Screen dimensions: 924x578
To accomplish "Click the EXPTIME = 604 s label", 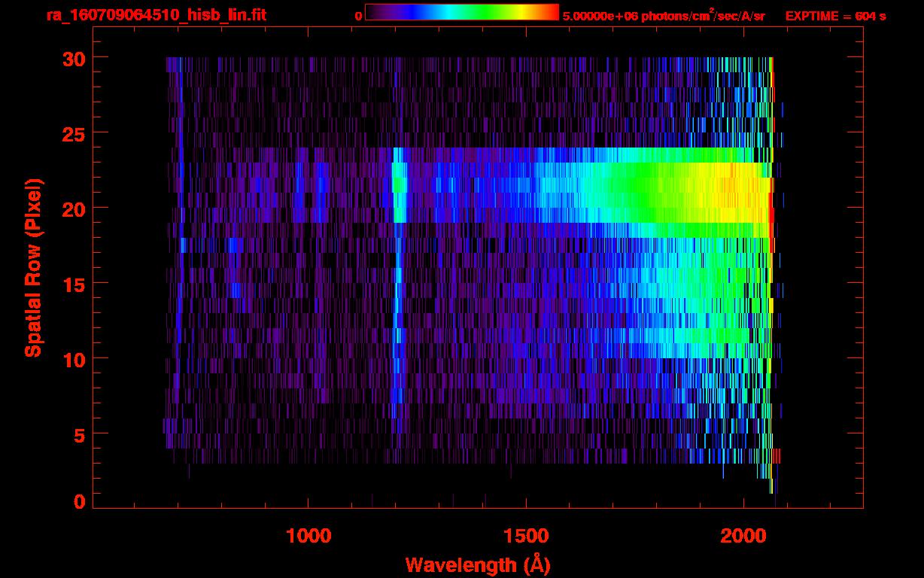I will [x=835, y=16].
